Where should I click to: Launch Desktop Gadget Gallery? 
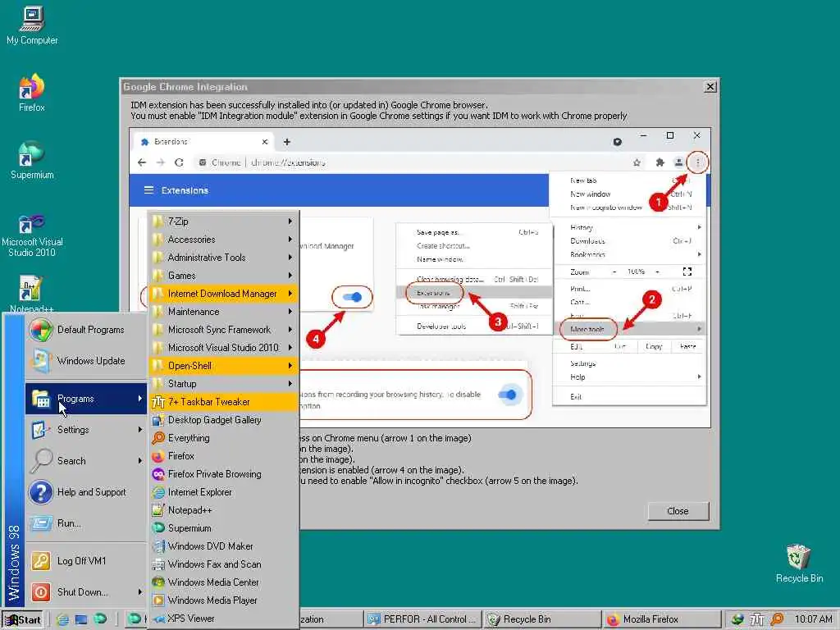pos(223,420)
